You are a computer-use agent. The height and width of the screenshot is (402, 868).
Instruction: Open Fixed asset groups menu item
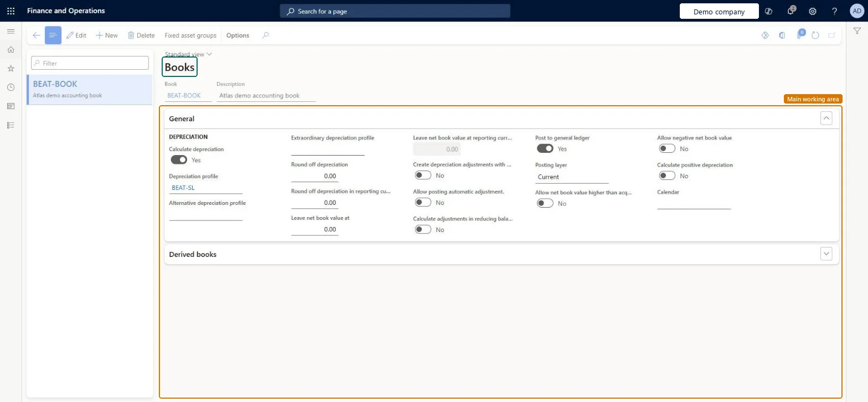190,35
